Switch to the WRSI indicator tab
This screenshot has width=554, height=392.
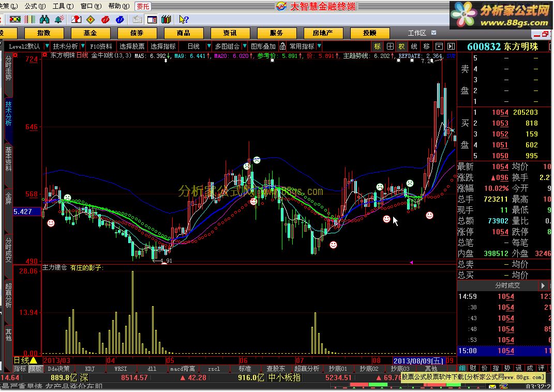121,369
